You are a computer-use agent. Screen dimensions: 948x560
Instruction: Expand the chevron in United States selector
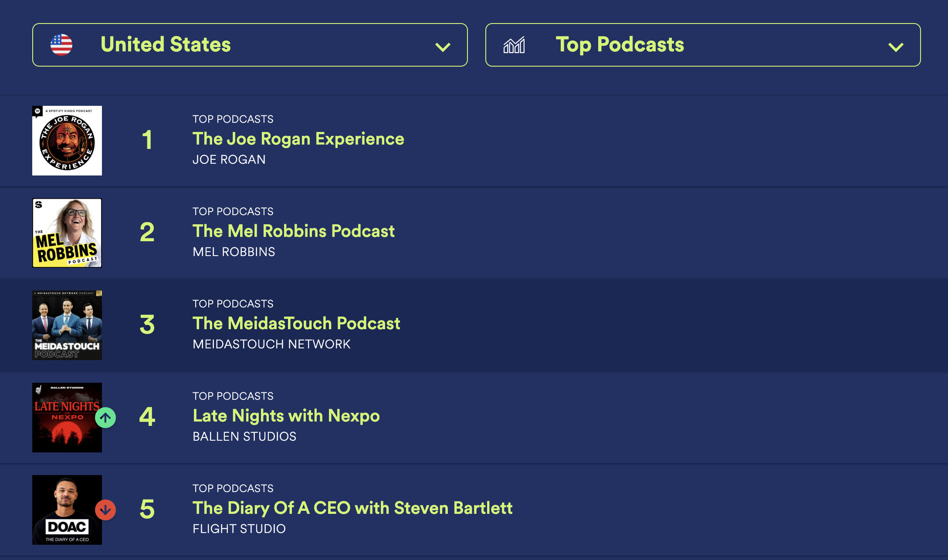point(443,47)
